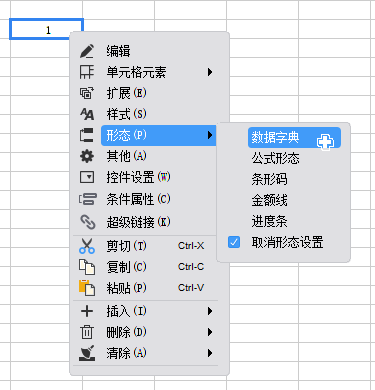Click the clipboard icon for 粘贴
375x390 pixels.
pos(87,288)
